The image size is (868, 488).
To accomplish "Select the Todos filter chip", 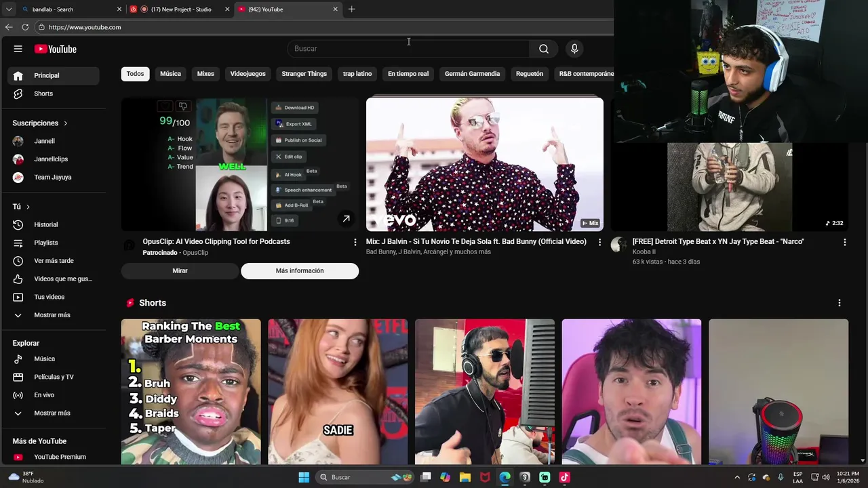I will tap(135, 74).
